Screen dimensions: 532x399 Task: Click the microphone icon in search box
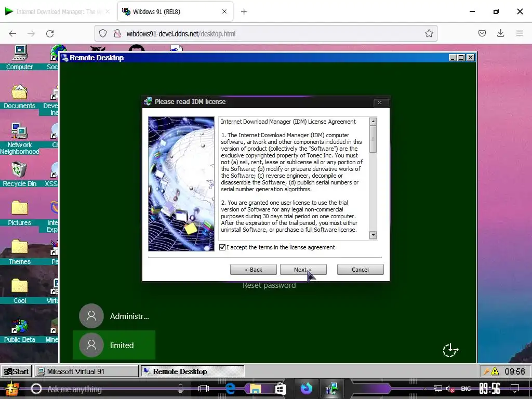tap(180, 389)
